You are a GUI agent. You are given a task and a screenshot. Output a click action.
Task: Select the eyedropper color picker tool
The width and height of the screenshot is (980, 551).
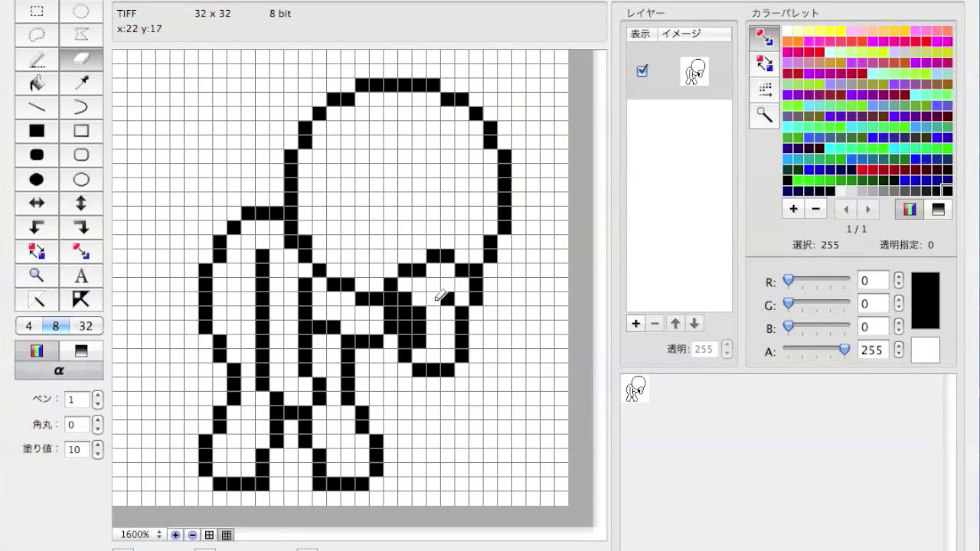81,83
